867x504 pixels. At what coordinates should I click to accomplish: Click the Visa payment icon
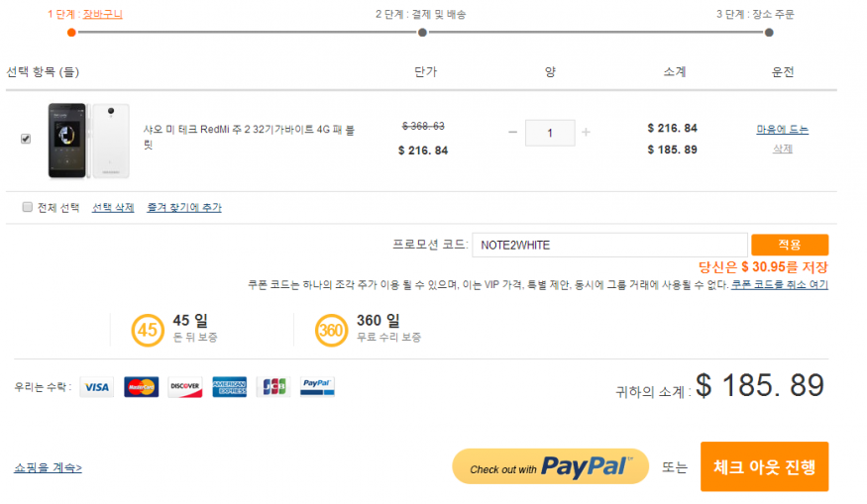pos(96,387)
